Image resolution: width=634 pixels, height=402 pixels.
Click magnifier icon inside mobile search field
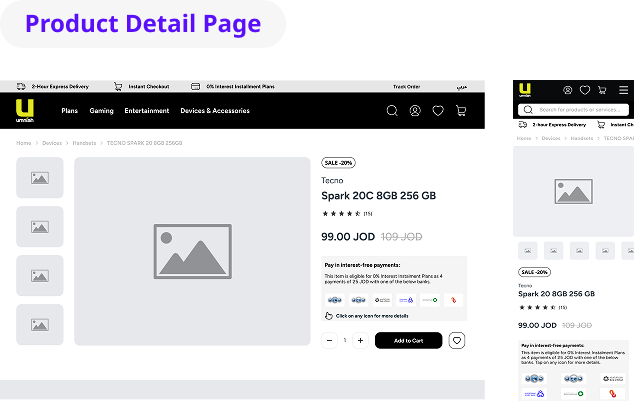[528, 110]
